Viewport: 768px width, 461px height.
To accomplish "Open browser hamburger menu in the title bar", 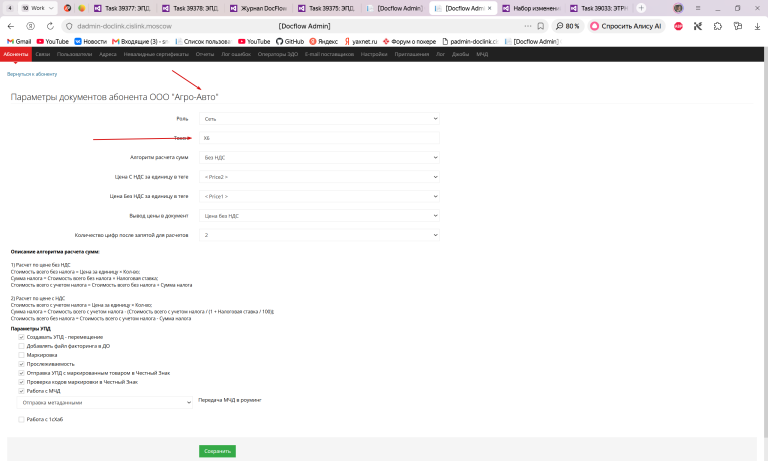I will click(x=698, y=8).
